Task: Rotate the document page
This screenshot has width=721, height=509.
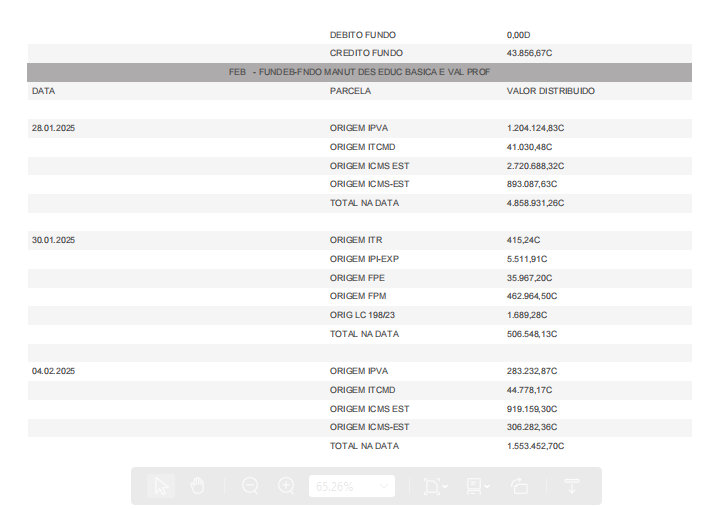Action: 519,486
